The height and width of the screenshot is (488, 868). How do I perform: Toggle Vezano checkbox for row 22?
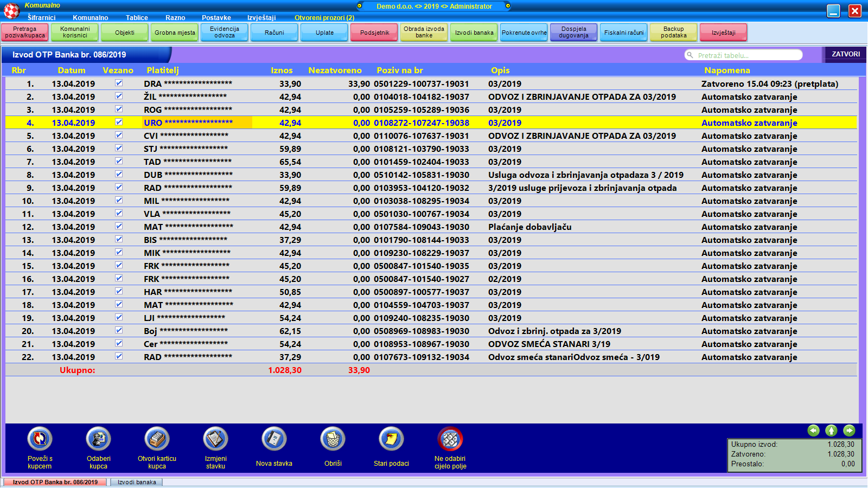point(119,356)
